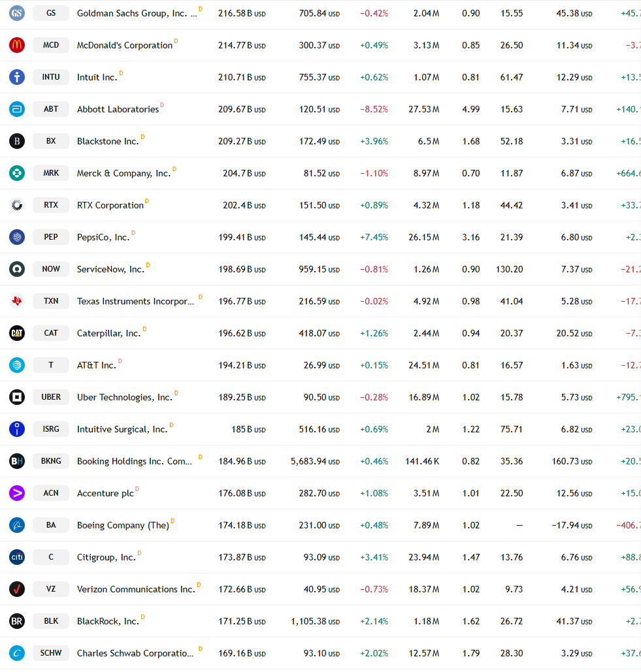
Task: Click the Verizon logo icon
Action: [17, 589]
